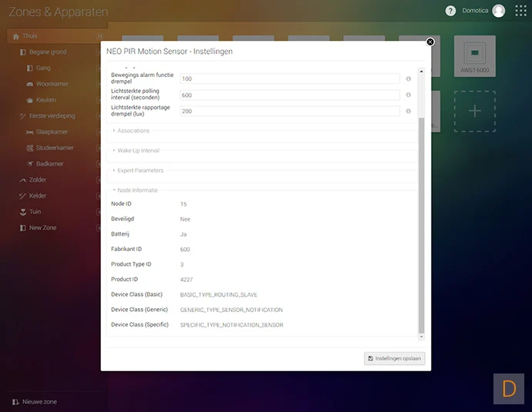Click info icon for Bewegings alarm drempel

coord(409,79)
